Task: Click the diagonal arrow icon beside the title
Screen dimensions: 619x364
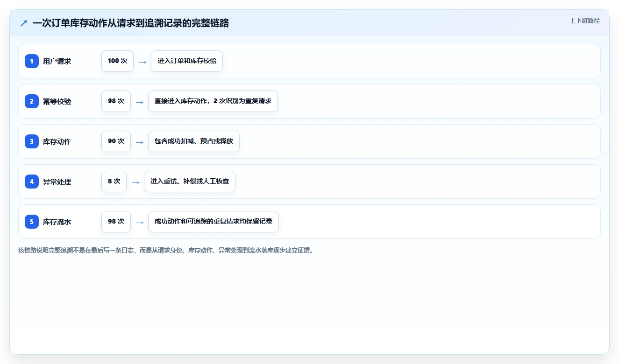Action: point(24,23)
